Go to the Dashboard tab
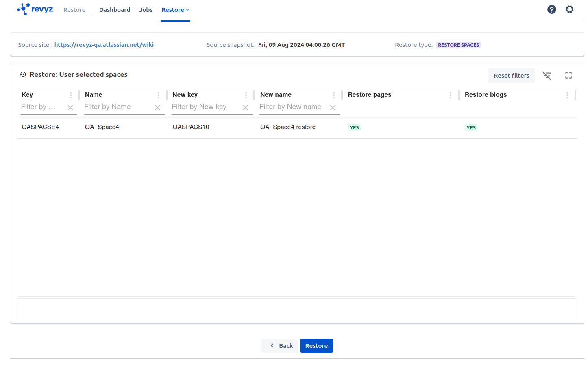Viewport: 588px width, 367px height. click(115, 10)
